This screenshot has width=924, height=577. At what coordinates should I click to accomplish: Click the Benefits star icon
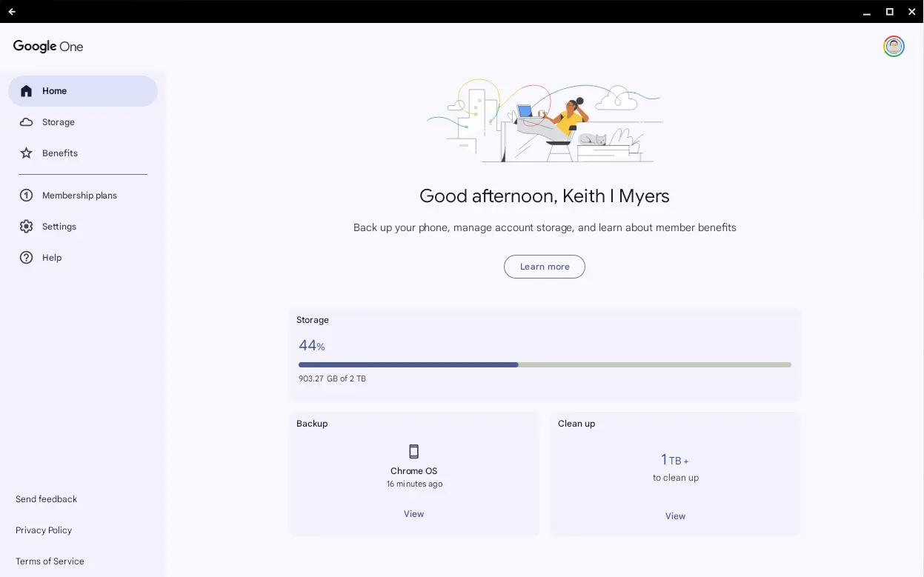pyautogui.click(x=27, y=153)
